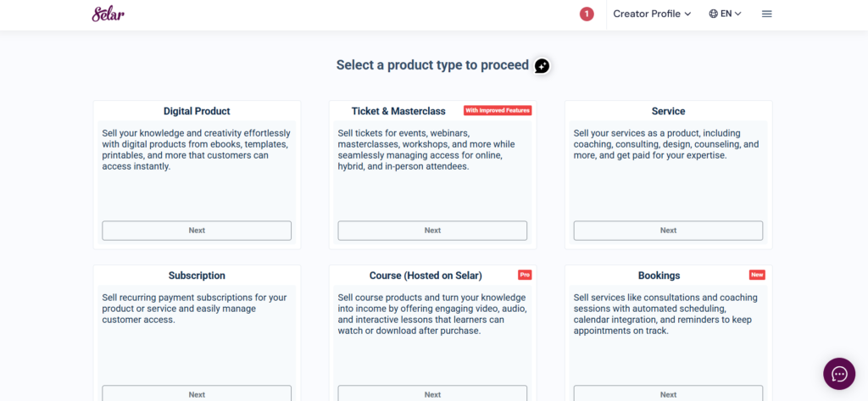Click the Selar logo
The height and width of the screenshot is (401, 868).
[108, 14]
